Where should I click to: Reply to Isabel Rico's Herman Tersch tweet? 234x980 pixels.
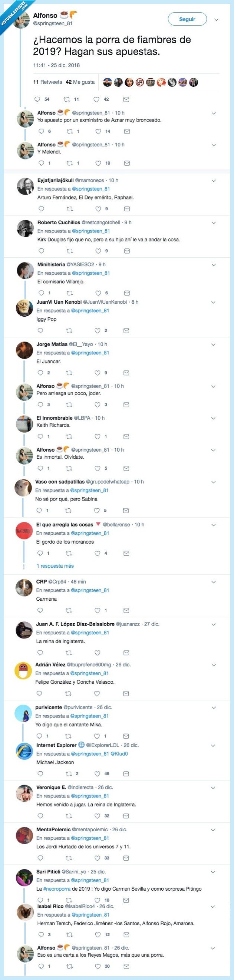pyautogui.click(x=41, y=934)
